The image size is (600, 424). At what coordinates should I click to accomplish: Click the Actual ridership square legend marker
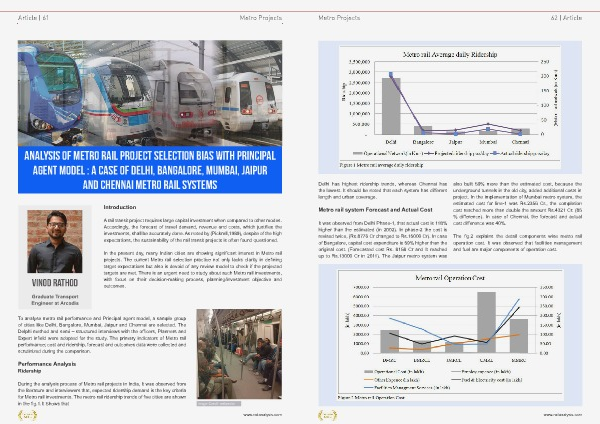click(495, 153)
